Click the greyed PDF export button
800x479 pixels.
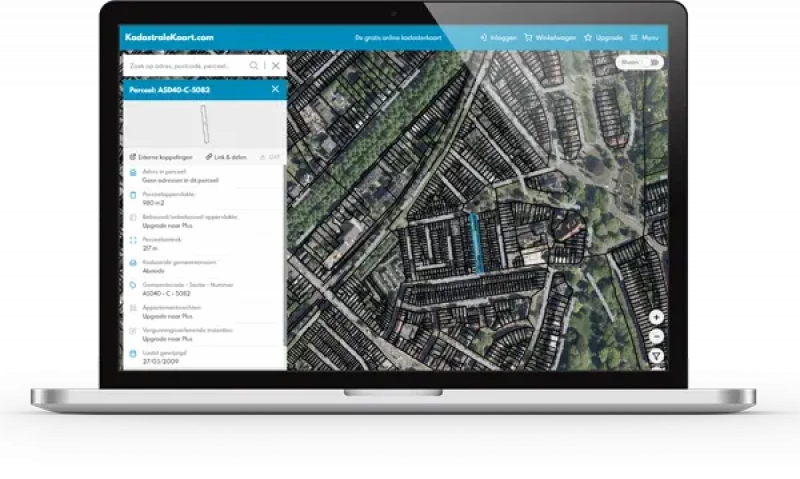(270, 157)
